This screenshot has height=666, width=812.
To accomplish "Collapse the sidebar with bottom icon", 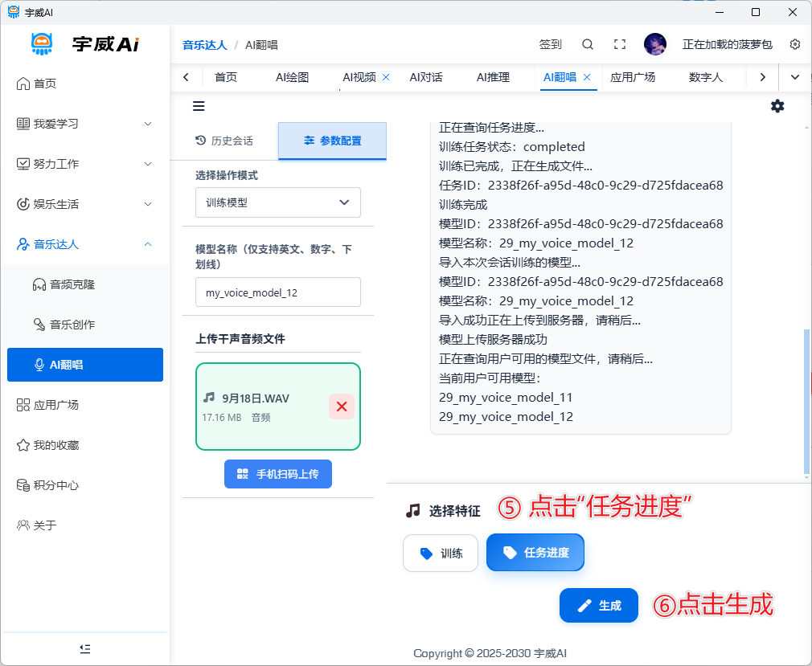I will [84, 648].
